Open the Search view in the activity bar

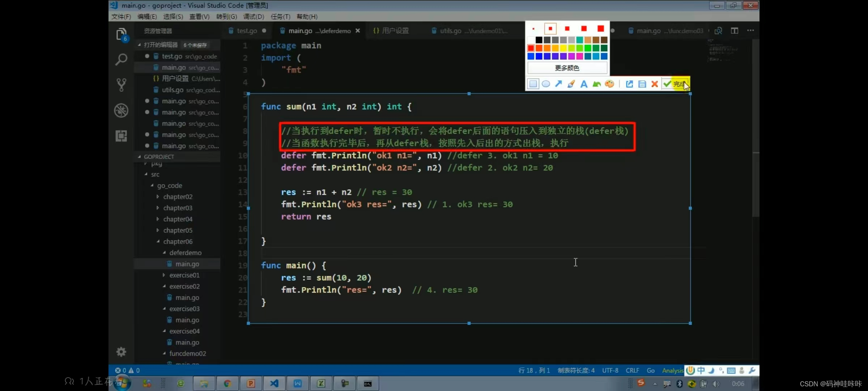[x=121, y=59]
